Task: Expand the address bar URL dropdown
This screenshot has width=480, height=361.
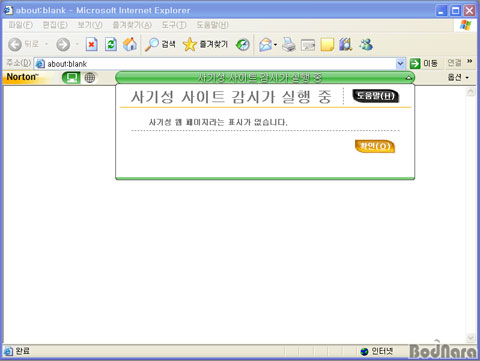Action: tap(400, 63)
